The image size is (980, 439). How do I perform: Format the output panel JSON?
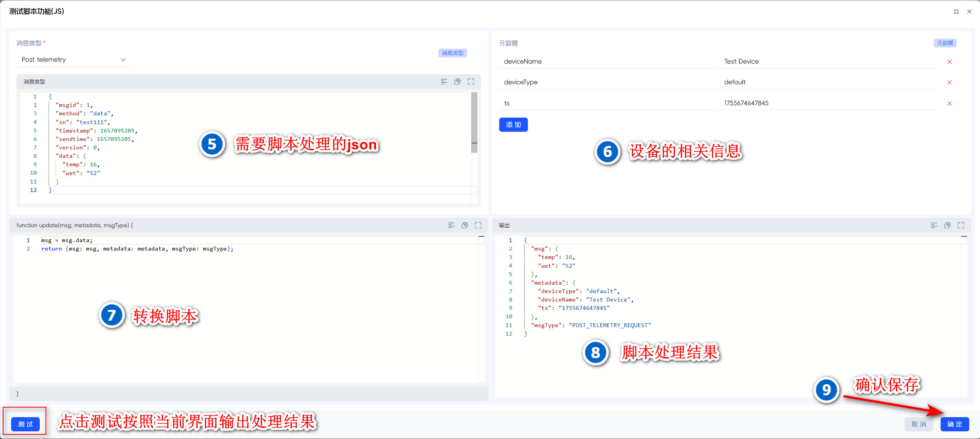point(934,225)
